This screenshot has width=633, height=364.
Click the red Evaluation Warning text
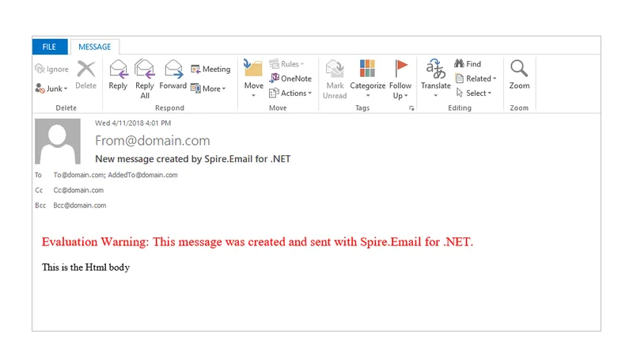tap(257, 241)
